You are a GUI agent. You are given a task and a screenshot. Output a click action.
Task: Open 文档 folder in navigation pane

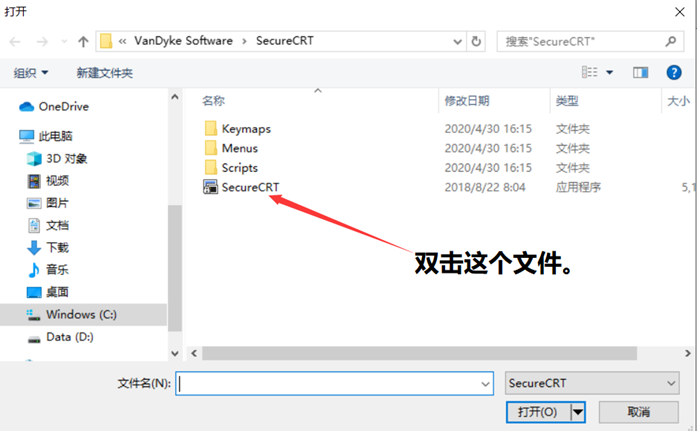[57, 225]
